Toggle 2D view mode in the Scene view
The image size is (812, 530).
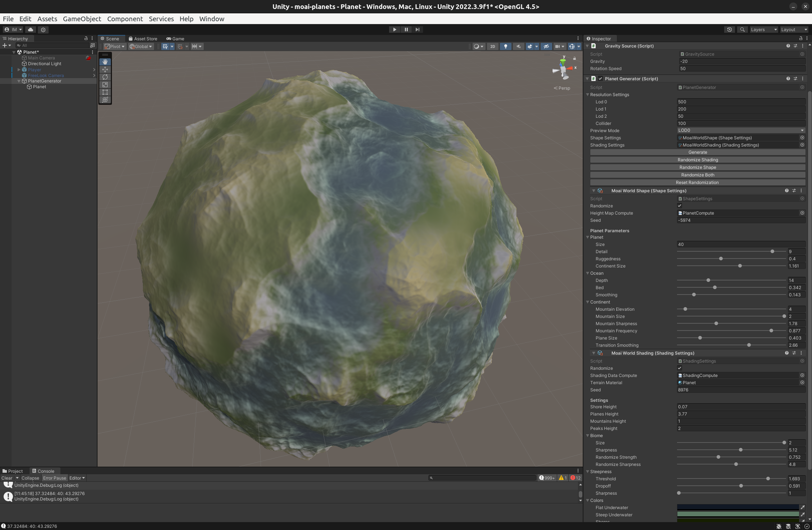pyautogui.click(x=492, y=46)
